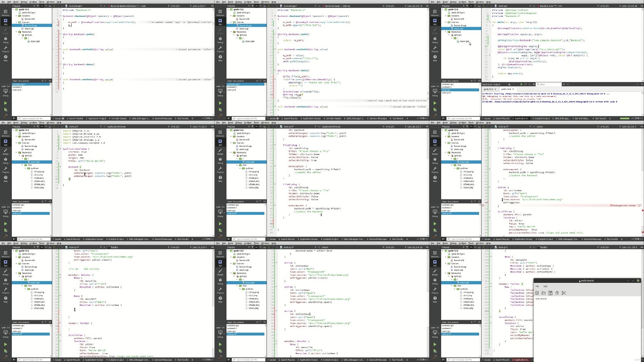Viewport: 644px width, 362px height.
Task: Click the minus zoom icon in Application Output
Action: pos(567,85)
